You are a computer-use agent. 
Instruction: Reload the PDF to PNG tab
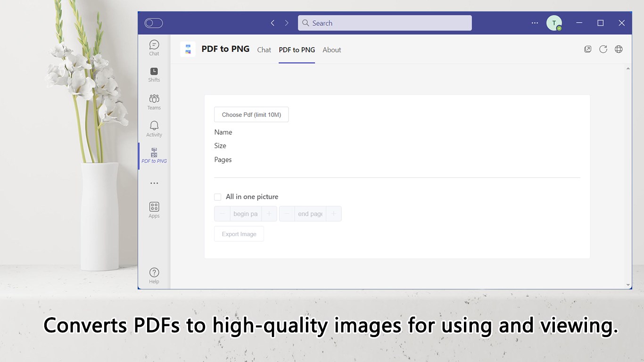[x=603, y=49]
